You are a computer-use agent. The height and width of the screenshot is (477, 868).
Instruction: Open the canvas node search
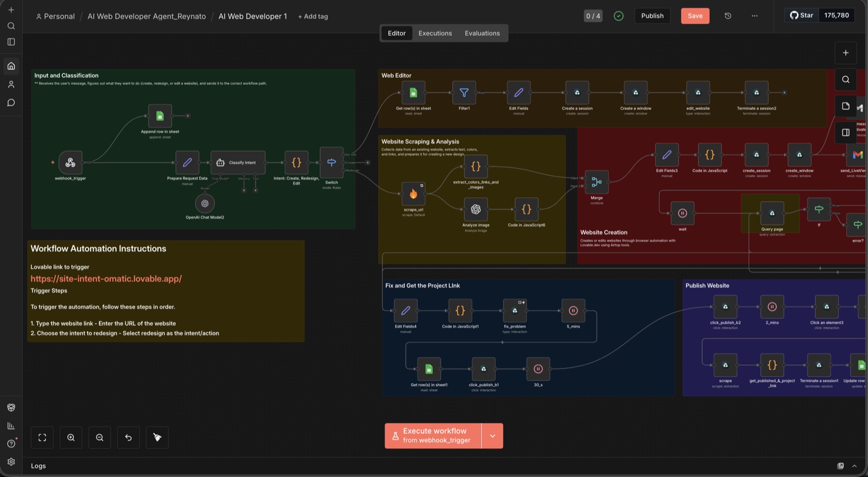tap(846, 79)
